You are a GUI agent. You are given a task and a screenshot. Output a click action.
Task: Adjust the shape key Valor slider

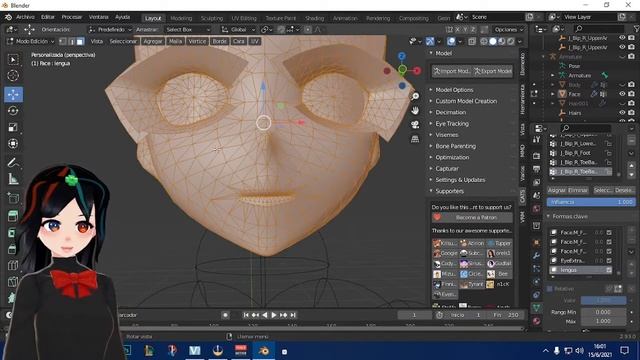pyautogui.click(x=603, y=300)
